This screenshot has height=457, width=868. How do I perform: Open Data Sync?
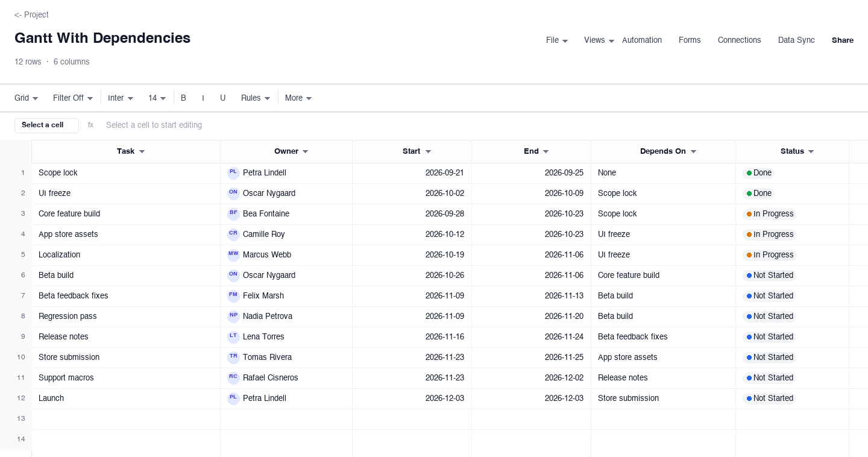click(x=796, y=40)
